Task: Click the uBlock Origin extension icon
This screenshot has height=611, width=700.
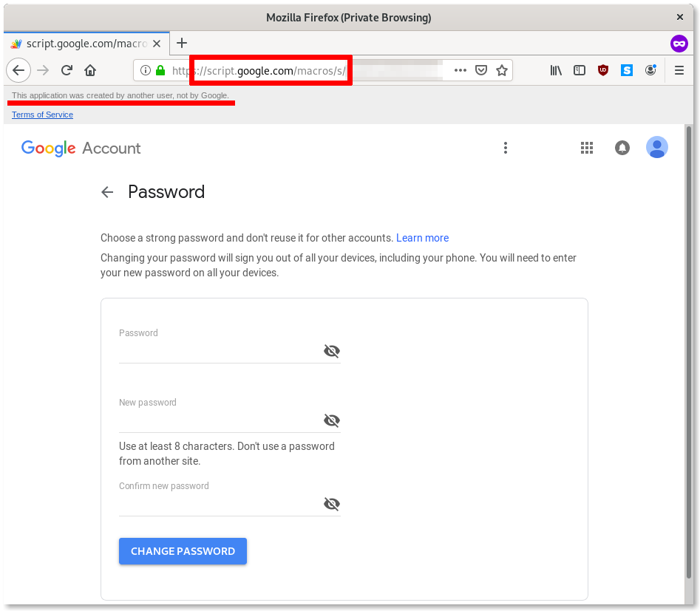Action: [603, 70]
